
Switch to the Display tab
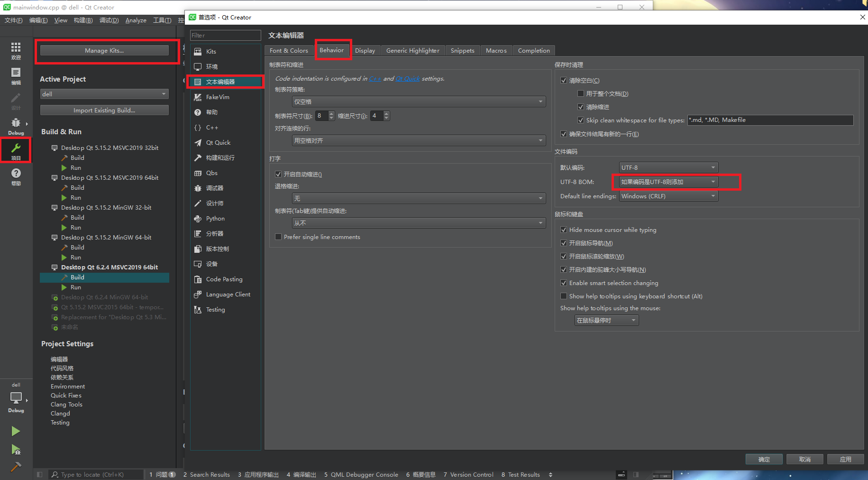365,50
